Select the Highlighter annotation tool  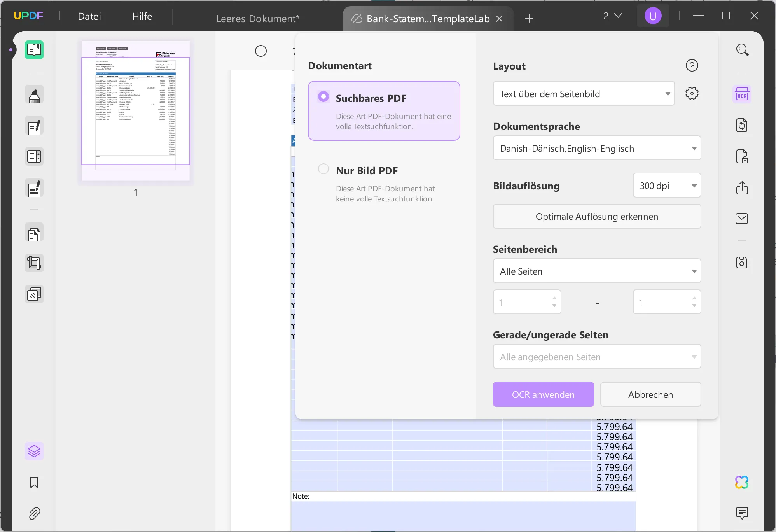pyautogui.click(x=34, y=94)
